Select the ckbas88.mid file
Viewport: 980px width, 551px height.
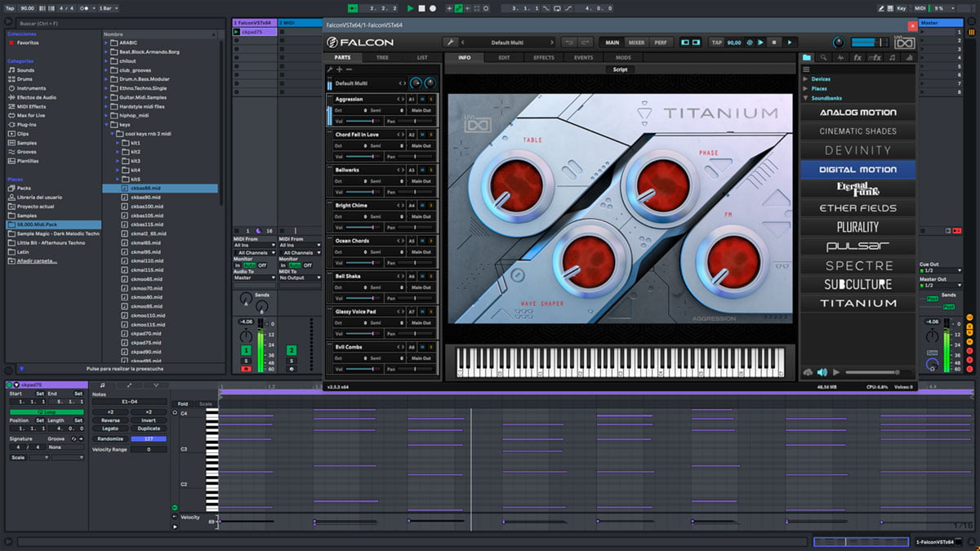pos(160,189)
